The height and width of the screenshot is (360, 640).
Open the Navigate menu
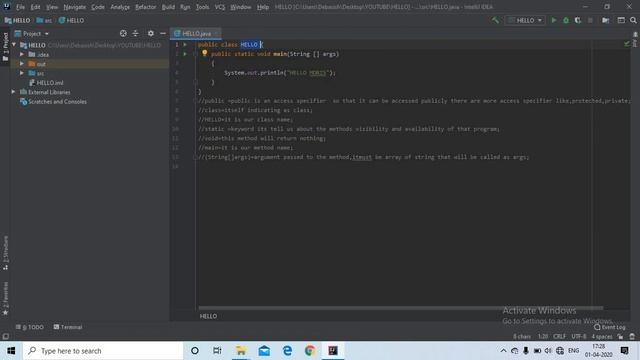(75, 7)
